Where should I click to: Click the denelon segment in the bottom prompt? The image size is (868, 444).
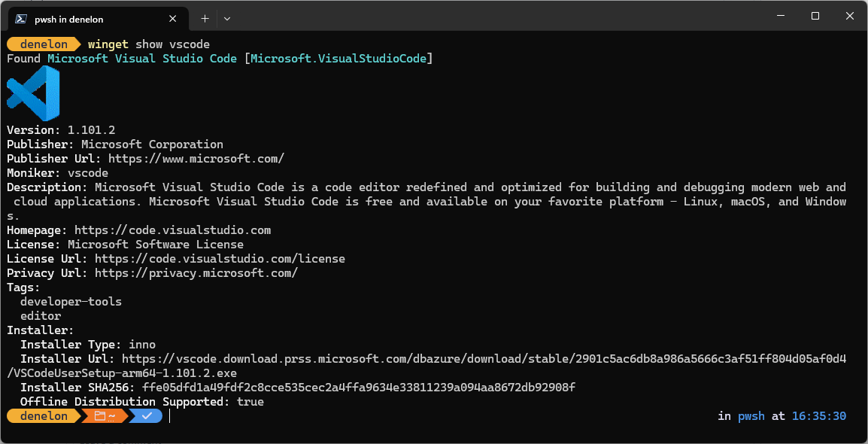(41, 415)
